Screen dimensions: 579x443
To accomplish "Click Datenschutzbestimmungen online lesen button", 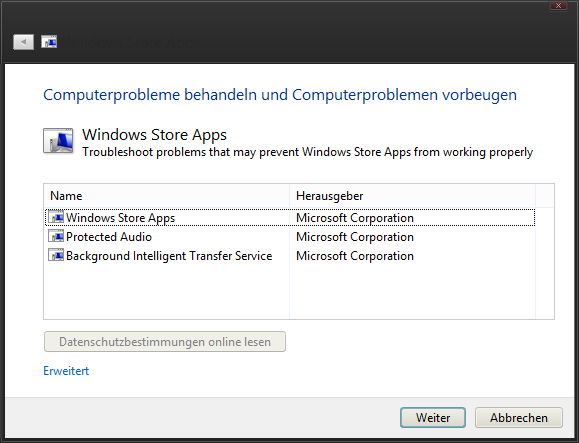I will click(x=165, y=341).
